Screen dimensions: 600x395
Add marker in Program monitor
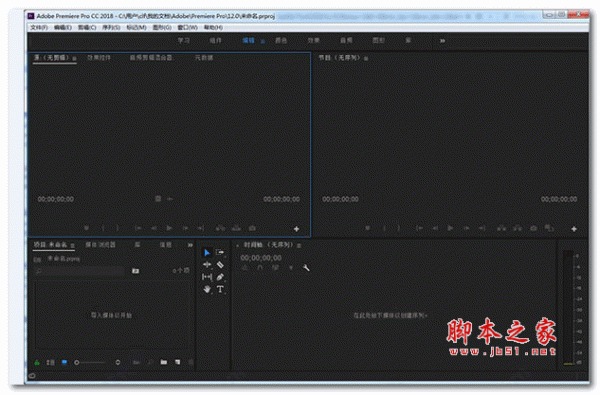point(368,228)
